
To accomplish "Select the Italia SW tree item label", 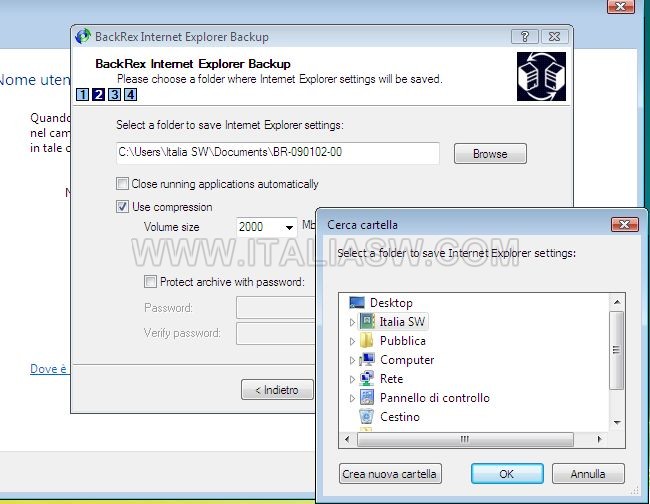I will 402,322.
